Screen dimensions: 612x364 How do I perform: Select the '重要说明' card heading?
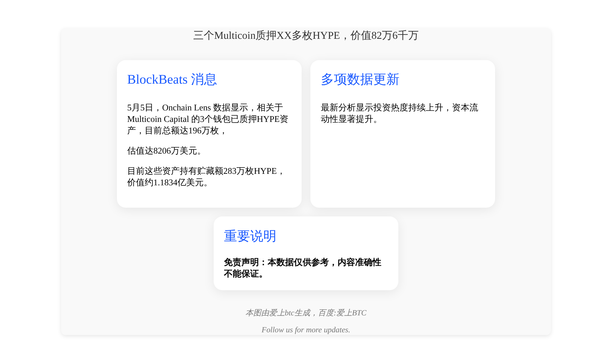(250, 236)
